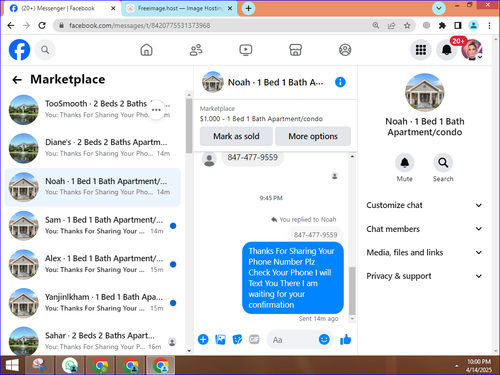This screenshot has height=375, width=500.
Task: Go to Home feed icon
Action: pyautogui.click(x=146, y=50)
